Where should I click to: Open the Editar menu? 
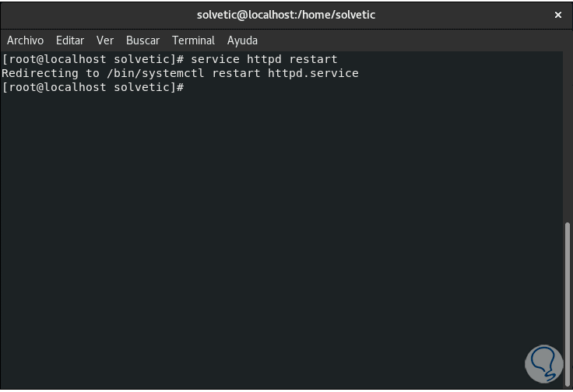tap(70, 40)
